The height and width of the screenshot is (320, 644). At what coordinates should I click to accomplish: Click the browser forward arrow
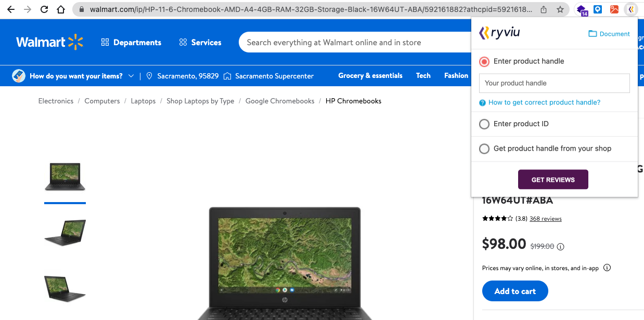point(28,9)
